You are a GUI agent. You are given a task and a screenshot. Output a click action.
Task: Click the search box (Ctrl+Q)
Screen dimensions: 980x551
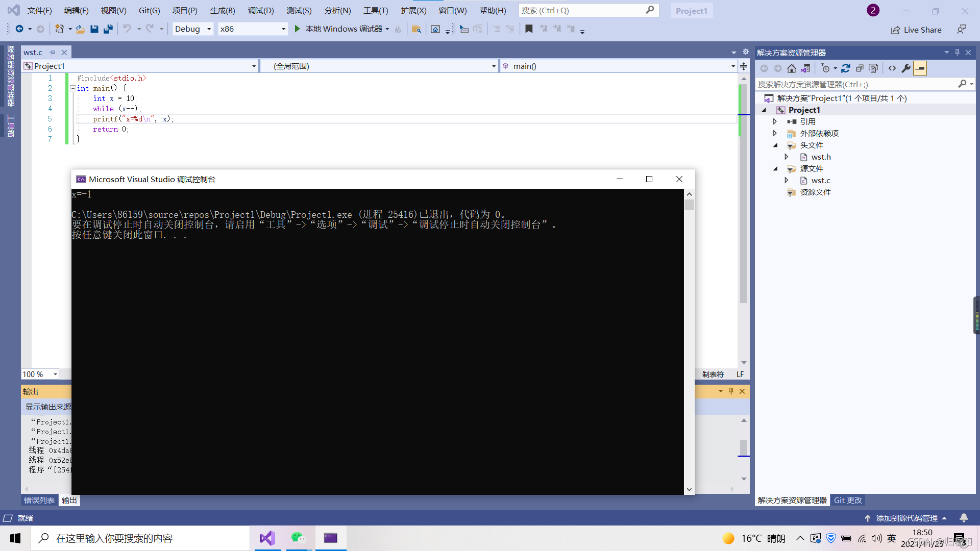tap(589, 10)
